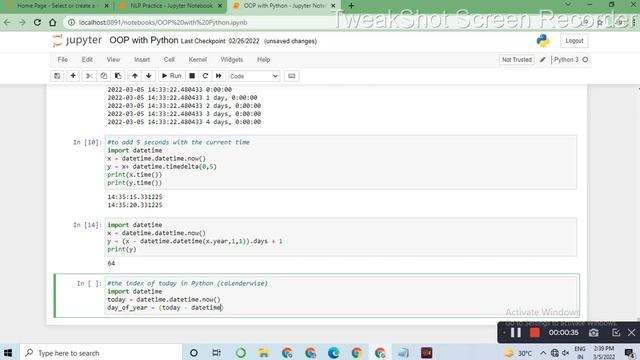Paste cells below
Viewport: 640px width, 360px height.
click(x=118, y=76)
